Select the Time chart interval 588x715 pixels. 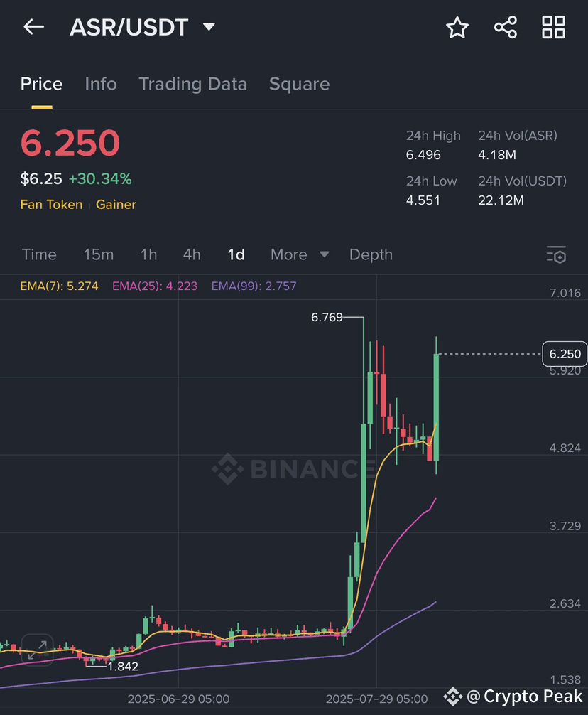pyautogui.click(x=39, y=254)
